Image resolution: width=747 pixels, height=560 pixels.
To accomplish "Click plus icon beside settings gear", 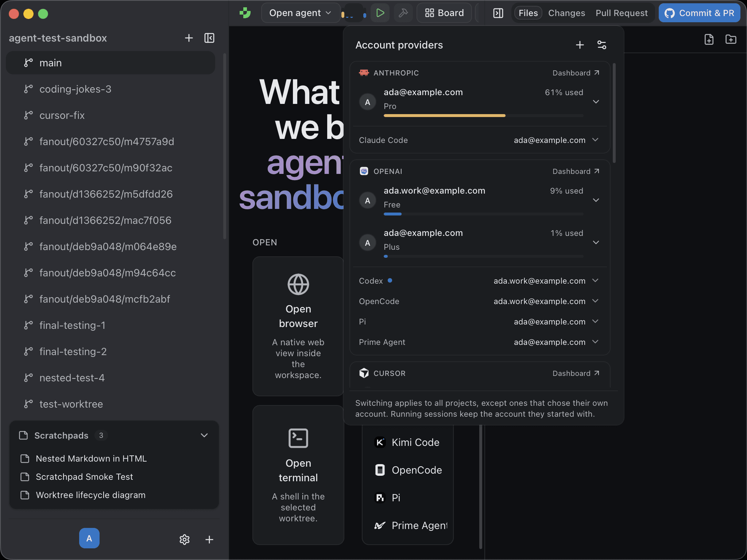I will pos(209,540).
